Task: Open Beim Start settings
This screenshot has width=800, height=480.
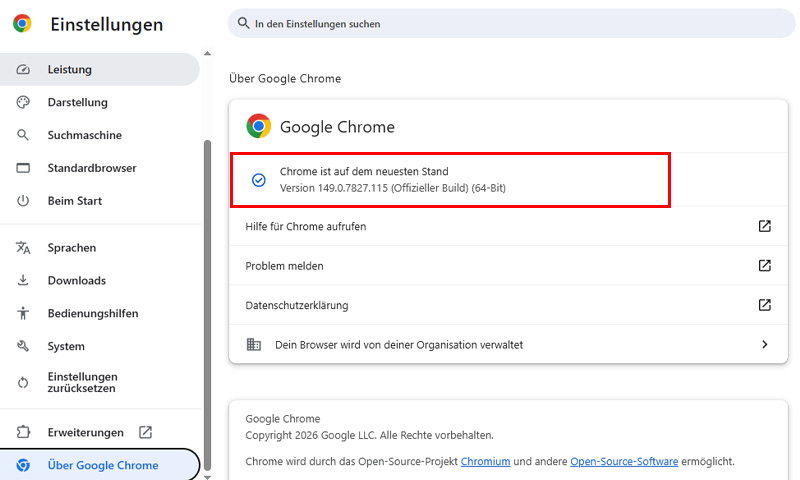Action: click(99, 200)
